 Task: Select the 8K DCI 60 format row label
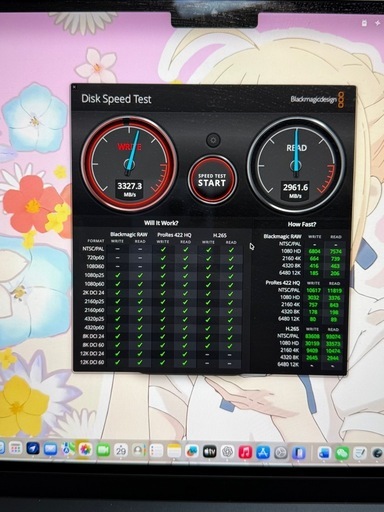[x=93, y=345]
